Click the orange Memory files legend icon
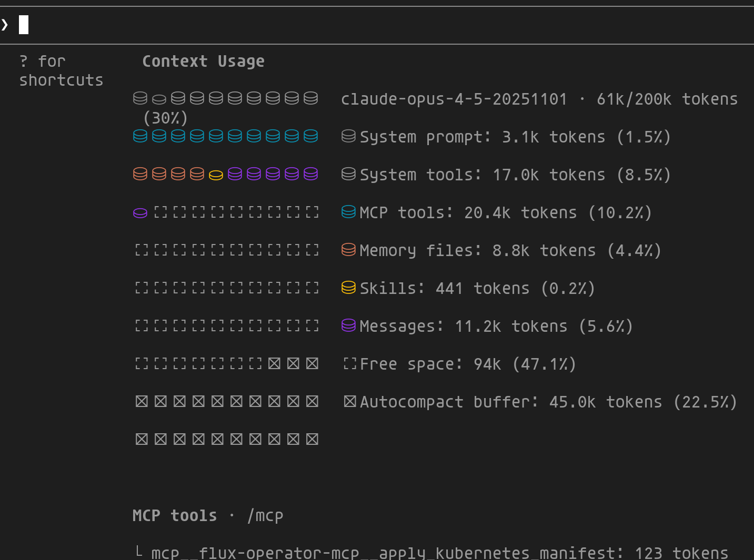754x560 pixels. click(x=348, y=250)
